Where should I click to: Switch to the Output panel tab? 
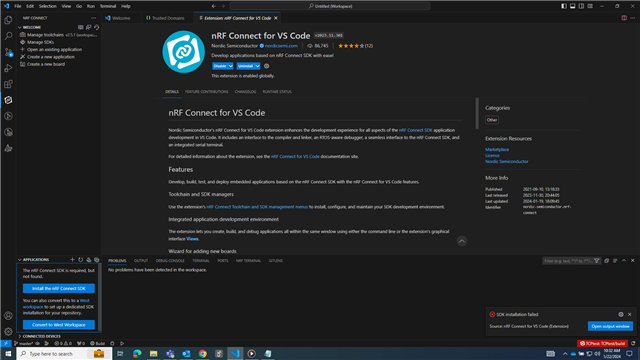[141, 261]
